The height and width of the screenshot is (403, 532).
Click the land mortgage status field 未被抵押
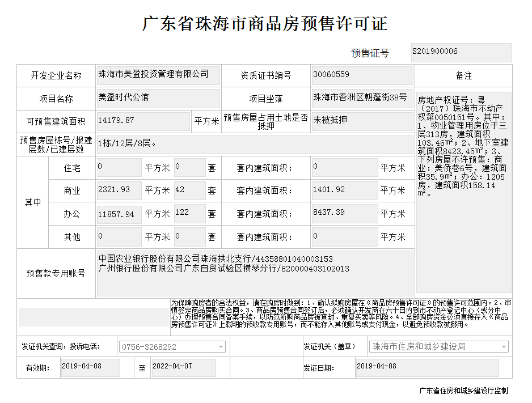tap(362, 121)
